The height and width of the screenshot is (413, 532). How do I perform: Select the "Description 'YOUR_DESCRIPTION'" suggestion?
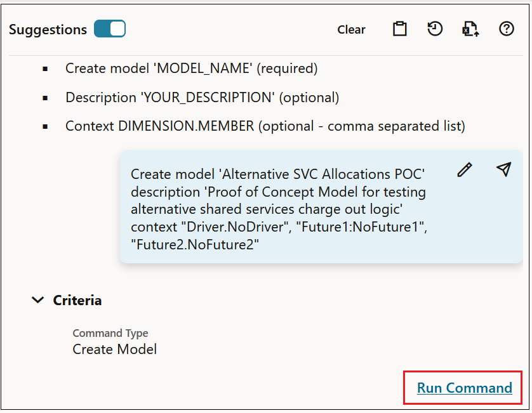[202, 98]
